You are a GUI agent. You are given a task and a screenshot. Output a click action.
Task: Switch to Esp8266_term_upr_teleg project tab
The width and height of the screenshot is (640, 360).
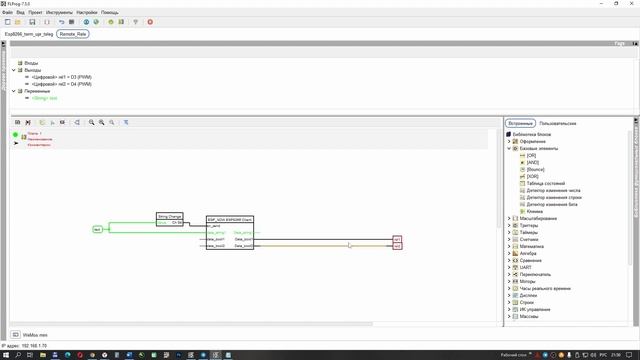point(29,34)
